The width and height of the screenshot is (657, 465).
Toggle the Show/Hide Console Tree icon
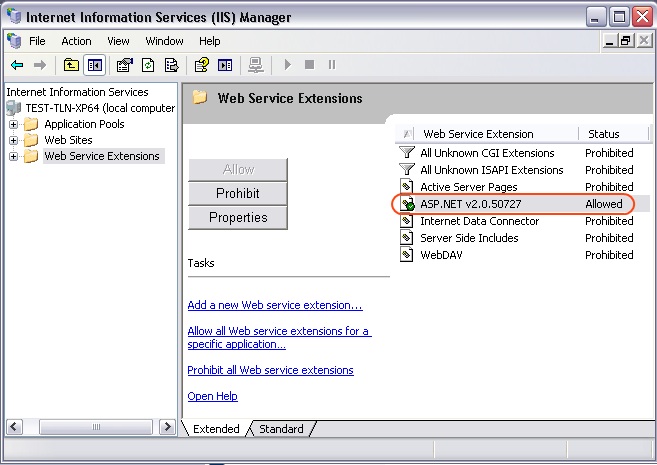[x=94, y=65]
